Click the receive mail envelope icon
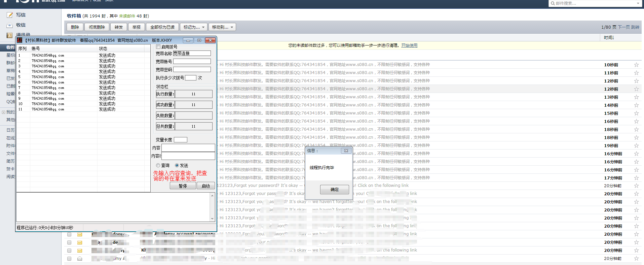This screenshot has height=265, width=644. pos(10,25)
